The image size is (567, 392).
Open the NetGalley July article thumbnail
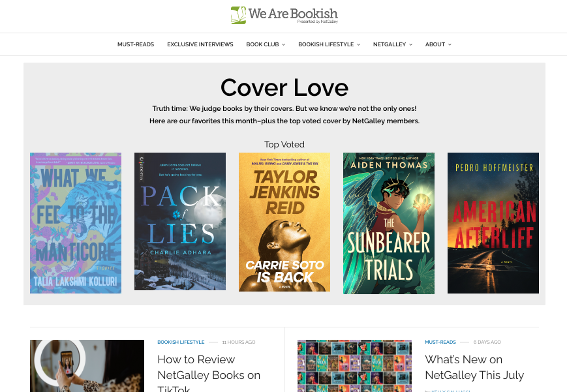(354, 366)
